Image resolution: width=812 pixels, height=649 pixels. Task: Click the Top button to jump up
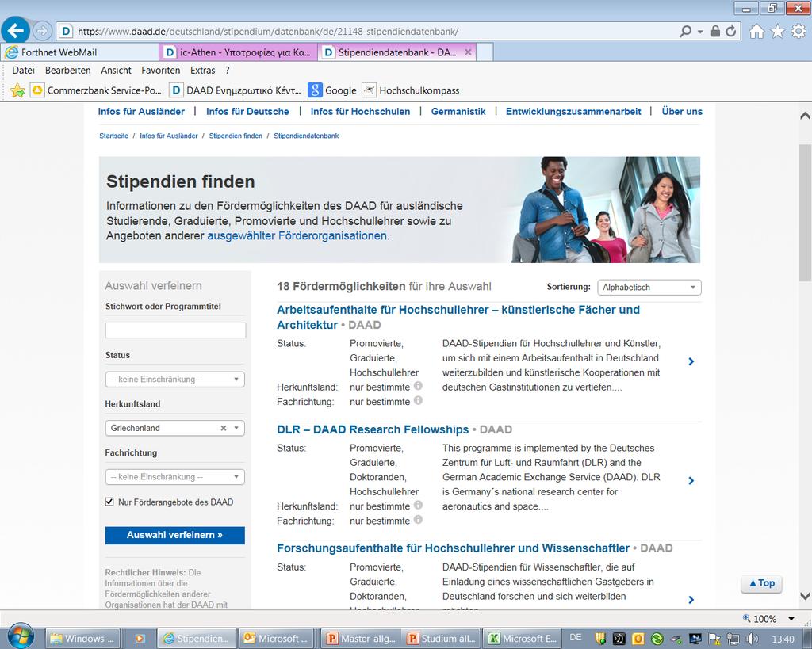coord(762,583)
